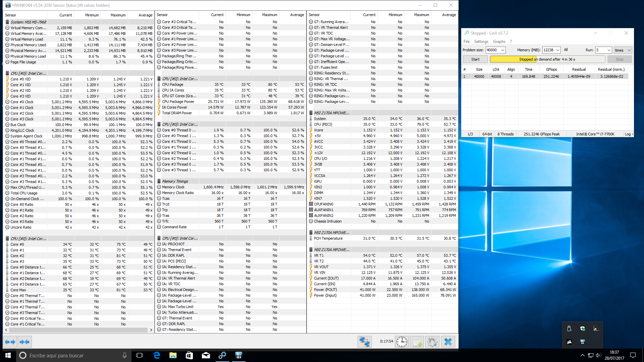The image size is (644, 362).
Task: Click the Safely Remove Hardware USB tray icon
Action: coord(569,329)
